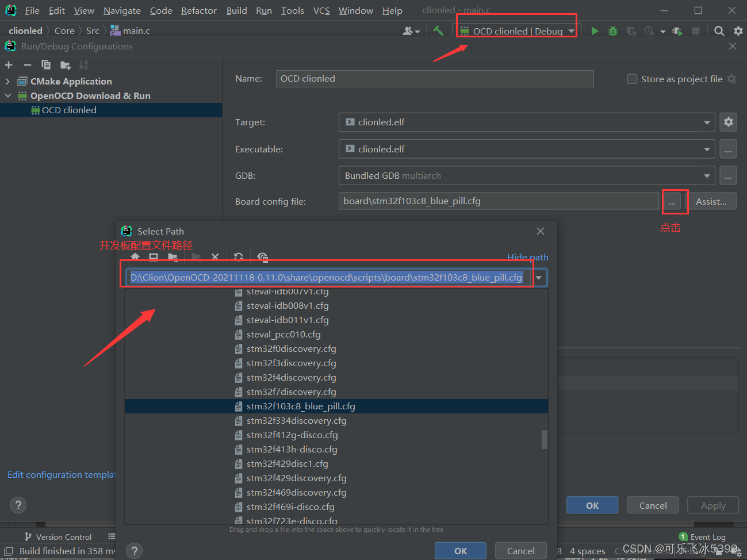The width and height of the screenshot is (747, 560).
Task: Click Home directory icon in Select Path
Action: [x=135, y=257]
